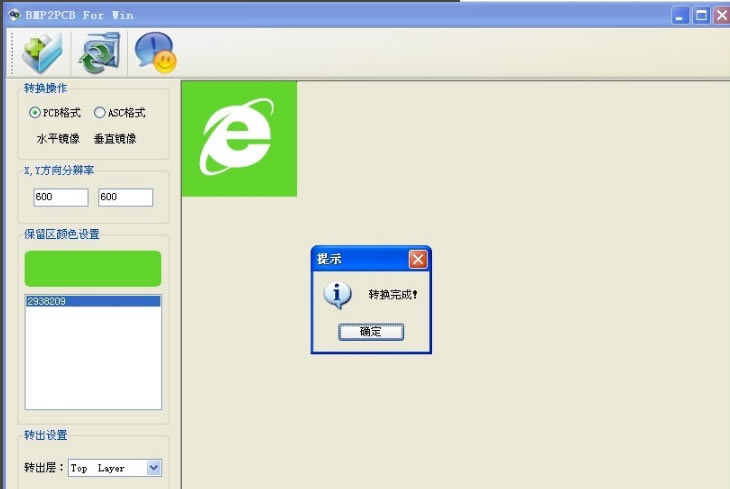Select the ASC格式 radio button

tap(120, 113)
